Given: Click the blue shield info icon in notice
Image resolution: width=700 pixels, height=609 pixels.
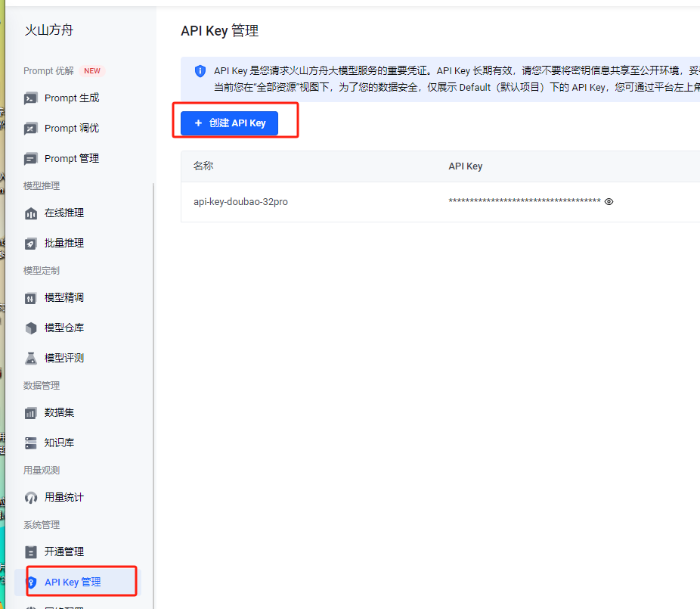Looking at the screenshot, I should pos(200,70).
